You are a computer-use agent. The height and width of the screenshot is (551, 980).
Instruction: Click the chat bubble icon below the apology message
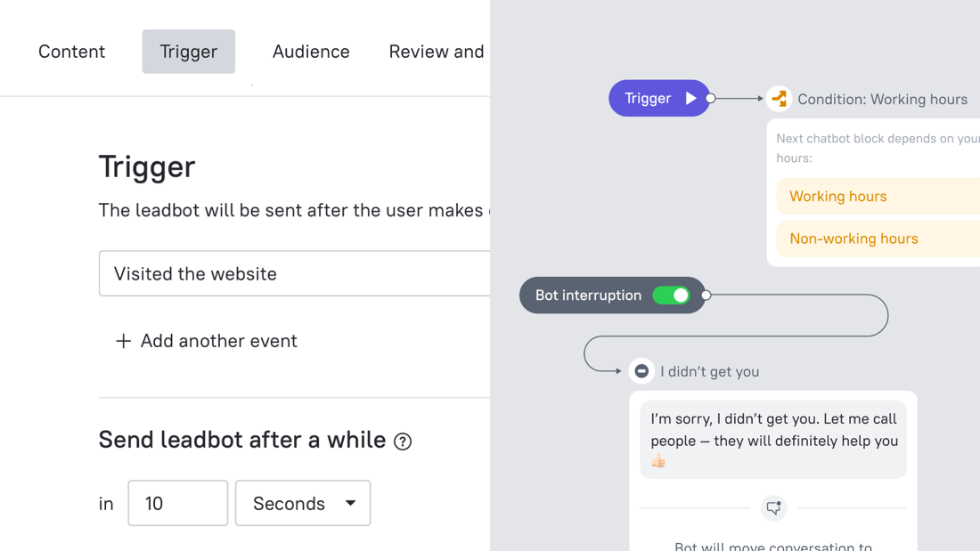[773, 508]
